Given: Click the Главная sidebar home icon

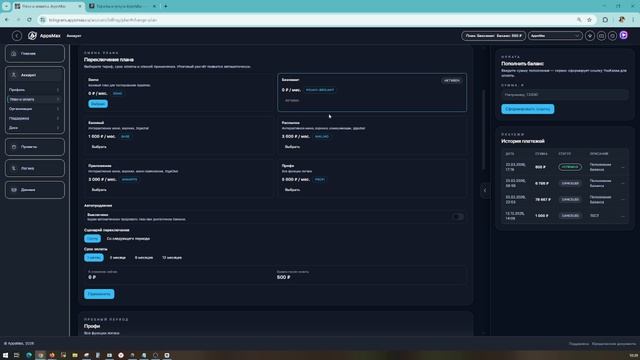Looking at the screenshot, I should [x=14, y=53].
